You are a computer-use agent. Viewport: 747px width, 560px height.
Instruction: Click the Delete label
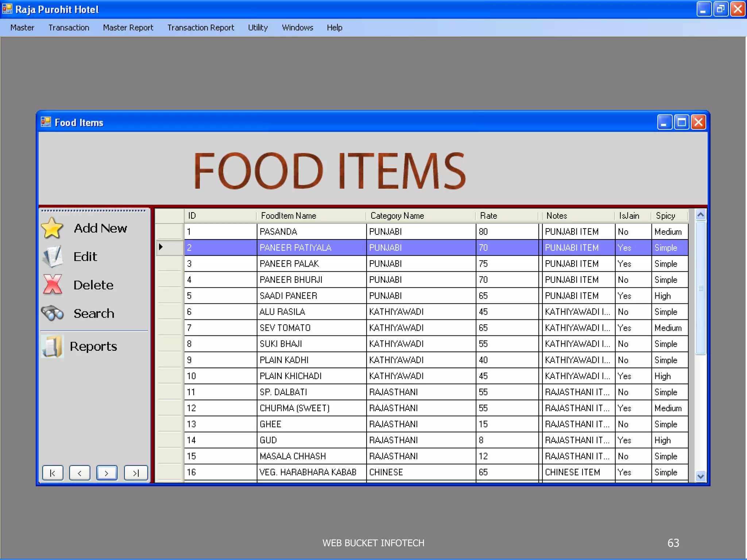pos(93,285)
